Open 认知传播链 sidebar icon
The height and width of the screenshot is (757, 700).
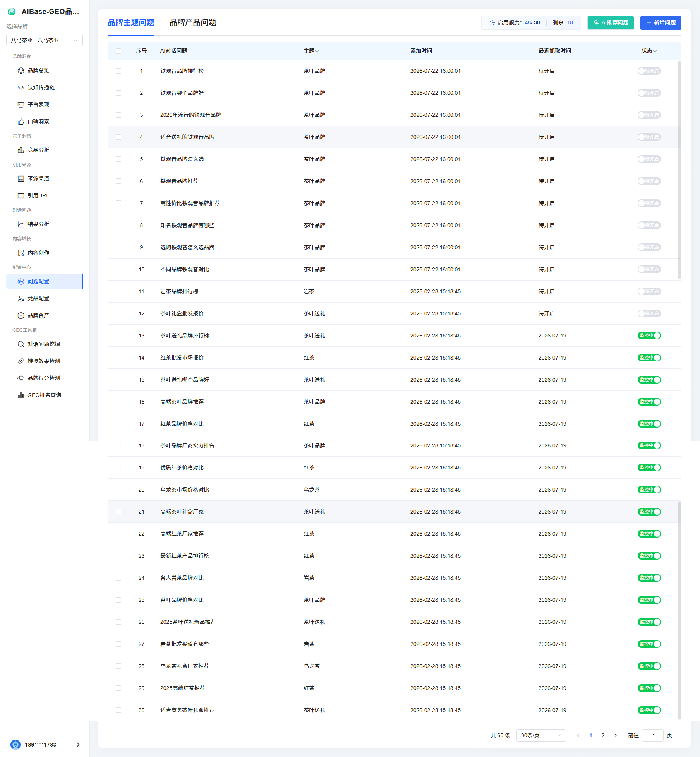pos(21,87)
